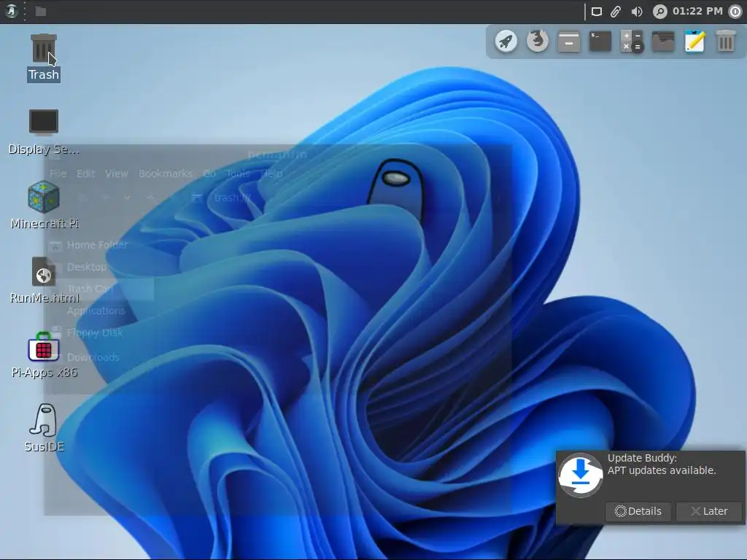Open View menu in faded file manager
The width and height of the screenshot is (747, 560).
tap(117, 174)
